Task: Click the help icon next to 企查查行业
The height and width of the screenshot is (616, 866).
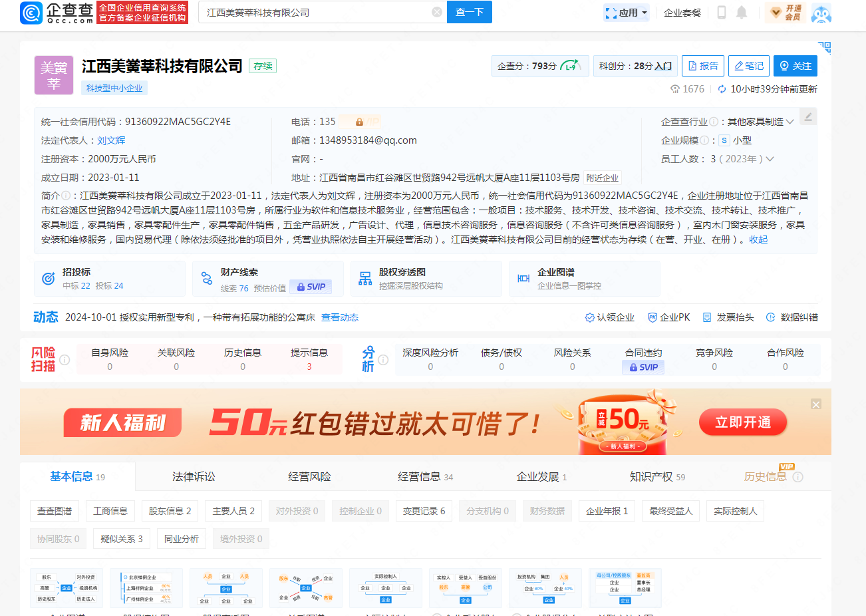Action: pos(713,122)
